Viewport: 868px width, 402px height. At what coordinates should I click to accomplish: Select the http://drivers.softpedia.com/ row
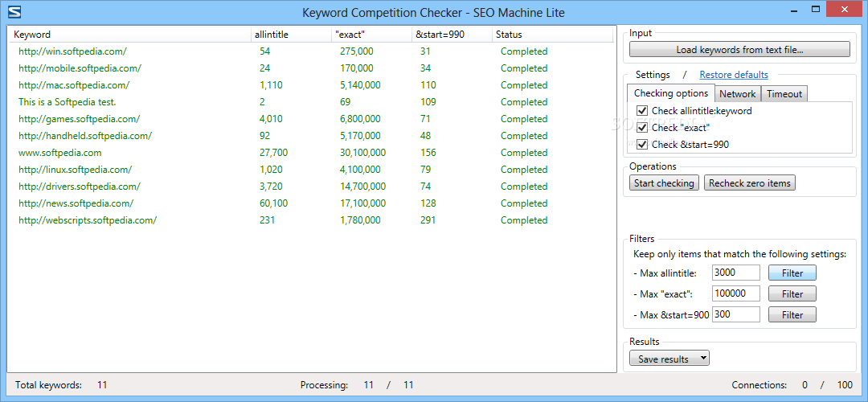coord(312,187)
